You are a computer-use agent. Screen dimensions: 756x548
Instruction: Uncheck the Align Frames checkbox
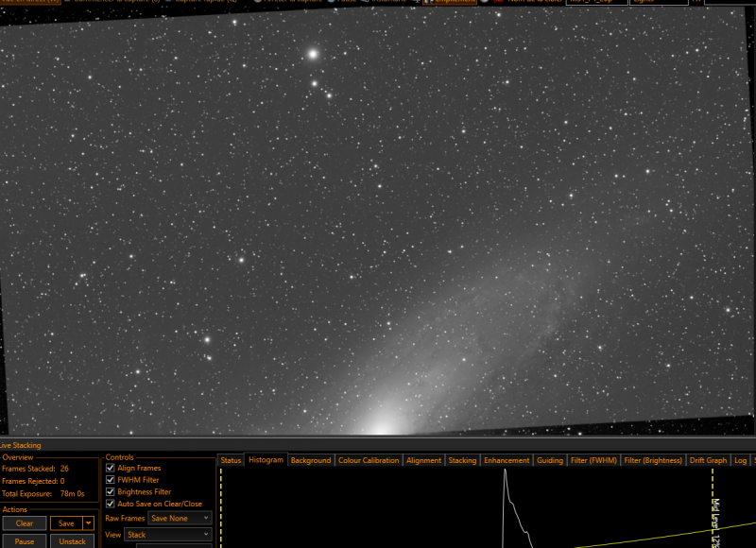click(x=111, y=468)
